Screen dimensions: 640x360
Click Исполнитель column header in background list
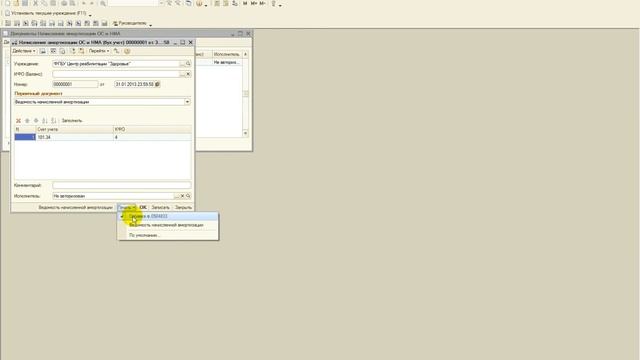[227, 54]
